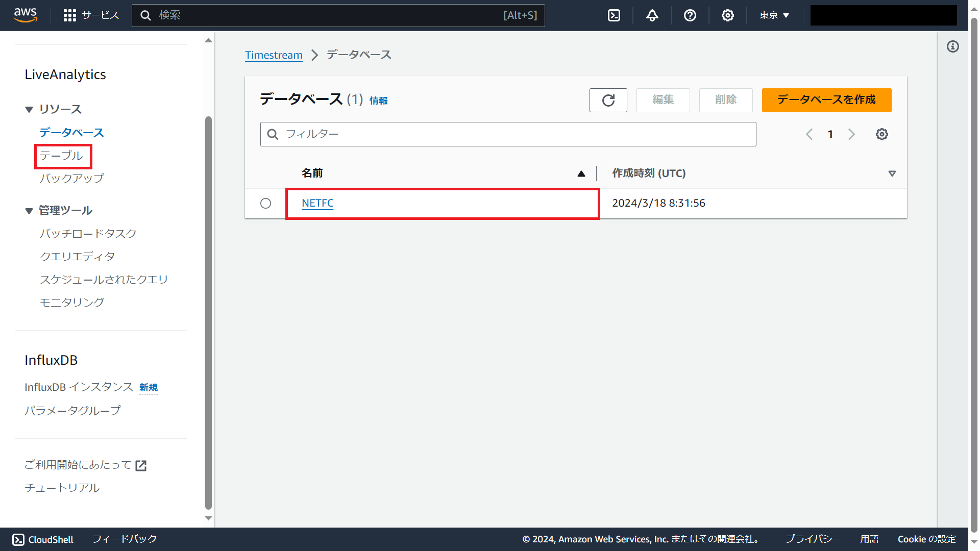This screenshot has width=980, height=551.
Task: Toggle 作成時刻 column sort order
Action: click(x=892, y=173)
